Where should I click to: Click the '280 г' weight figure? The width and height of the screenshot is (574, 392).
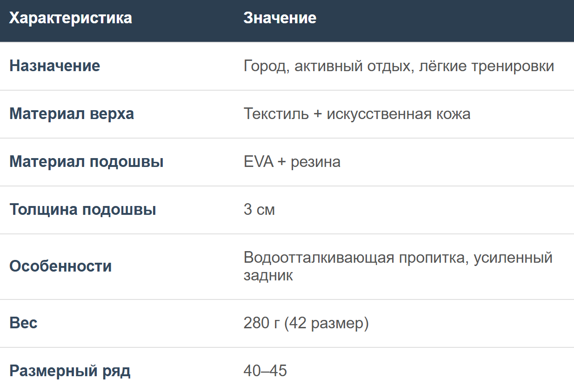pyautogui.click(x=261, y=323)
